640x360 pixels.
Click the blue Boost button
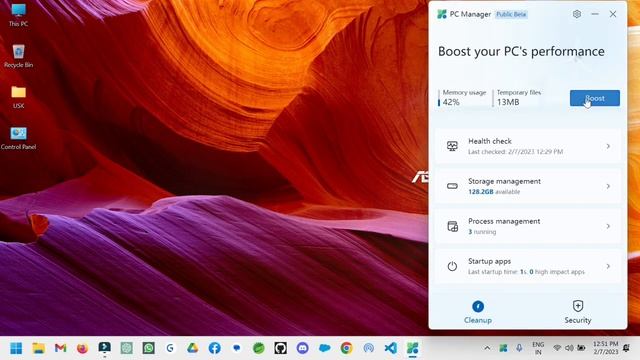pos(595,98)
